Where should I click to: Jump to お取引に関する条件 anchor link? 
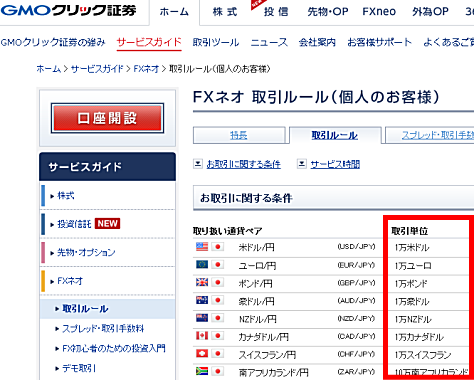[244, 164]
